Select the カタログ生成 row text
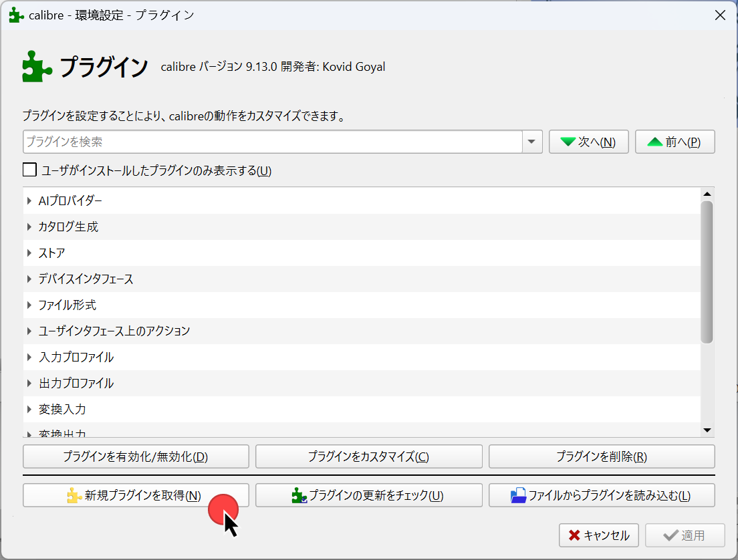This screenshot has height=560, width=738. (x=68, y=227)
